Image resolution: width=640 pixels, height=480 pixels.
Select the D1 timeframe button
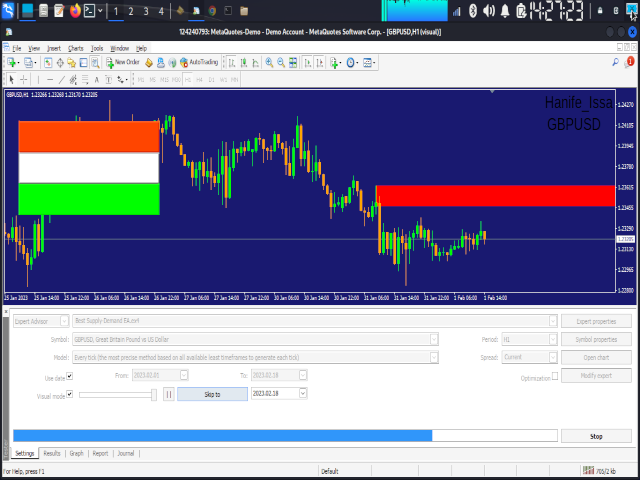(211, 80)
